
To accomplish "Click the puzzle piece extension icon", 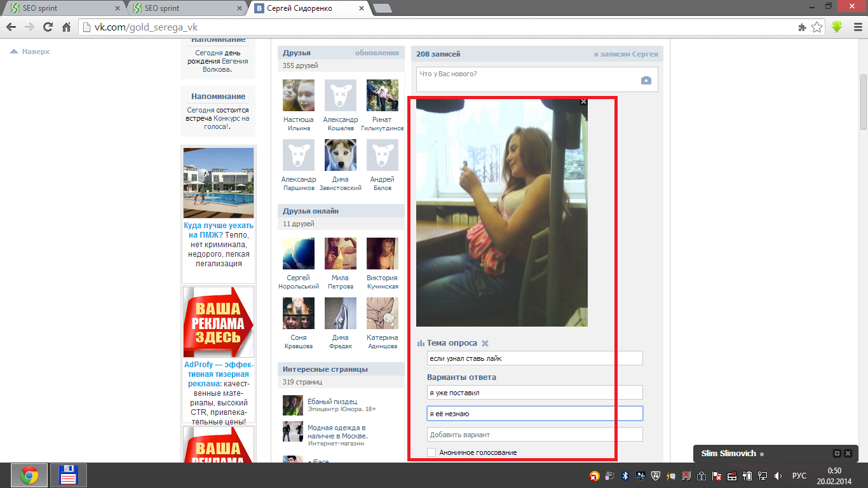I will click(x=802, y=27).
